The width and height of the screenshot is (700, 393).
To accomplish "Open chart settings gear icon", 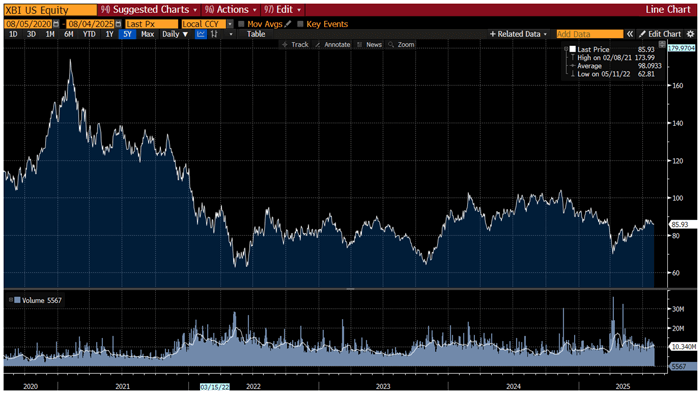I will [x=690, y=34].
